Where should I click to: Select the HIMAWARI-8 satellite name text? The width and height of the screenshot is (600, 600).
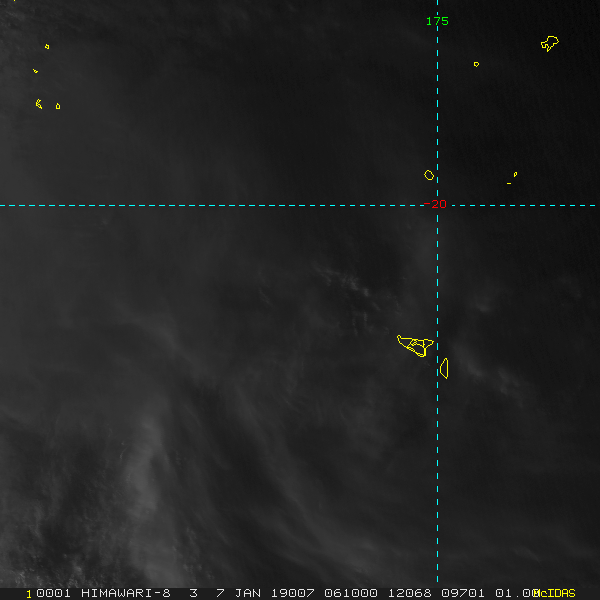click(126, 593)
